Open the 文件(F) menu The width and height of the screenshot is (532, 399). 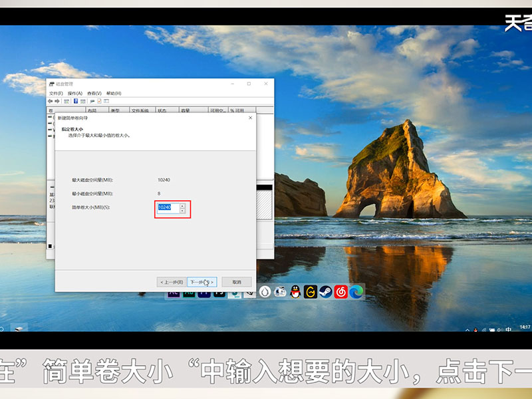coord(56,93)
